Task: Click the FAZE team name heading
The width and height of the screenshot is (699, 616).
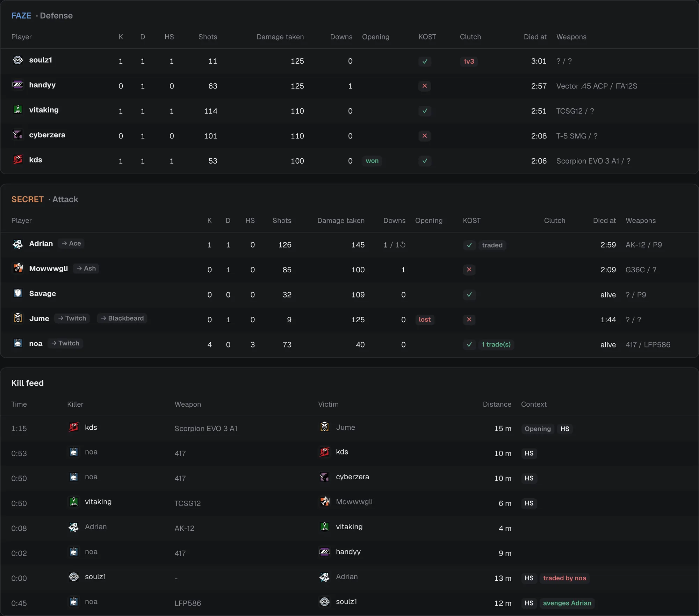Action: pos(21,16)
